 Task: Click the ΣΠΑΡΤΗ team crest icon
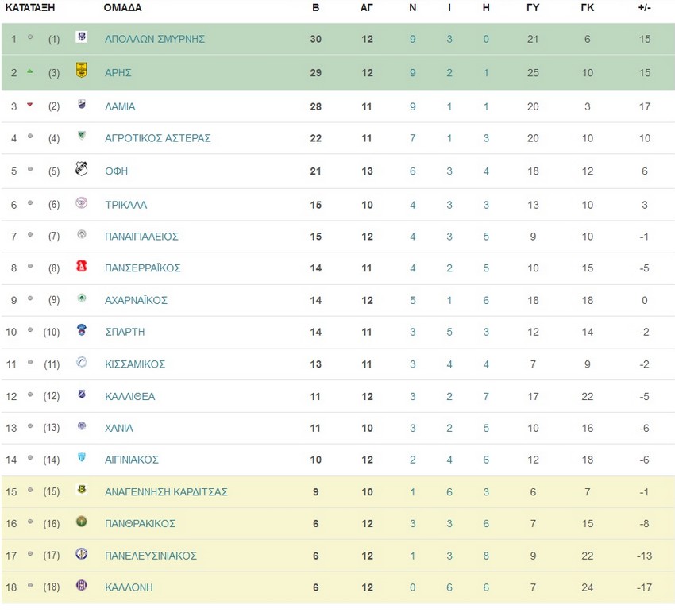coord(81,329)
